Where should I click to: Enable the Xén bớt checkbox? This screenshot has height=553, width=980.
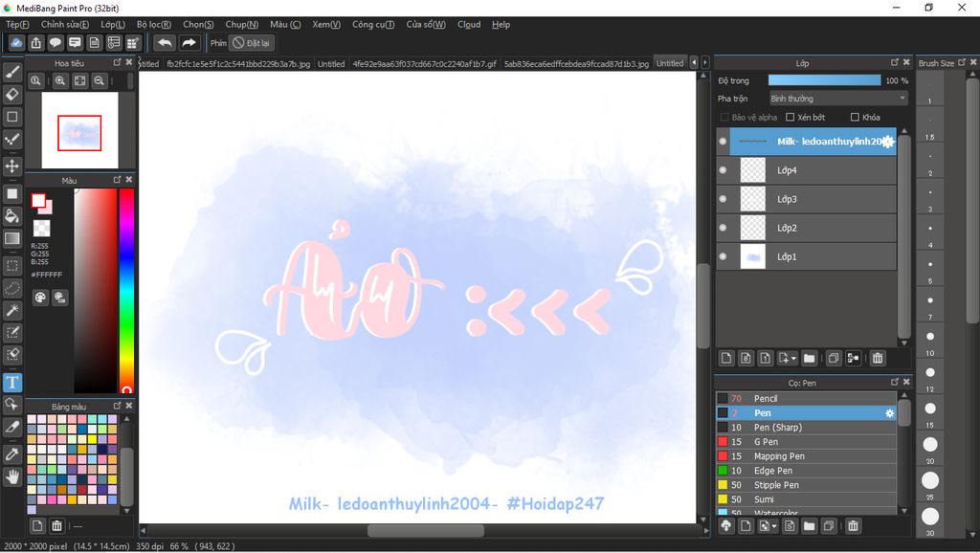tap(790, 118)
